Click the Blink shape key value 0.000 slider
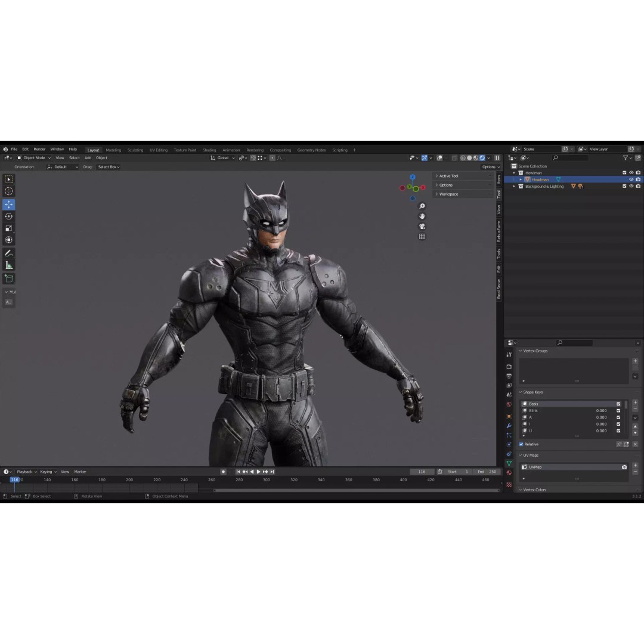The height and width of the screenshot is (644, 644). 601,410
